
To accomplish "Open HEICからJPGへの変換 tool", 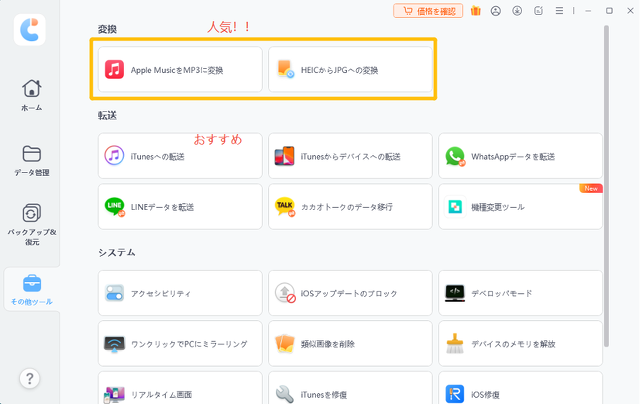I will click(x=350, y=69).
